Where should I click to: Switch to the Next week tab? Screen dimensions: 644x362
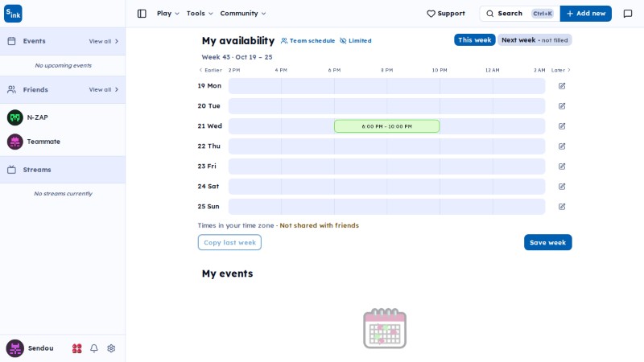click(x=535, y=39)
